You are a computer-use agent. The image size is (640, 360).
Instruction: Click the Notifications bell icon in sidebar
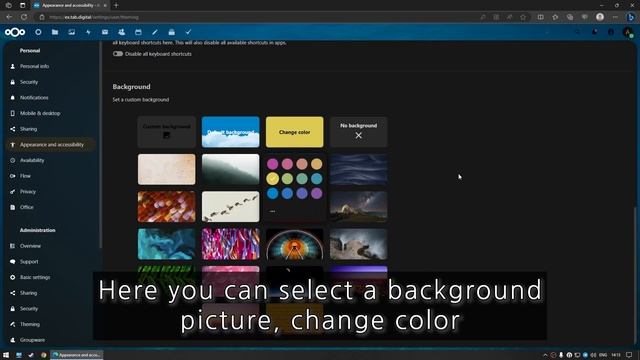(13, 98)
